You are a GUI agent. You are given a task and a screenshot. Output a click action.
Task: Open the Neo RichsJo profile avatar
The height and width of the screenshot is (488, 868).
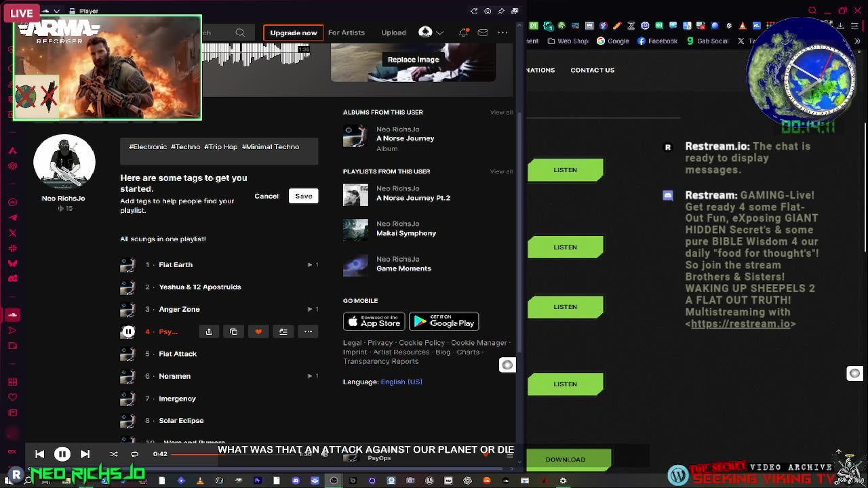coord(64,163)
